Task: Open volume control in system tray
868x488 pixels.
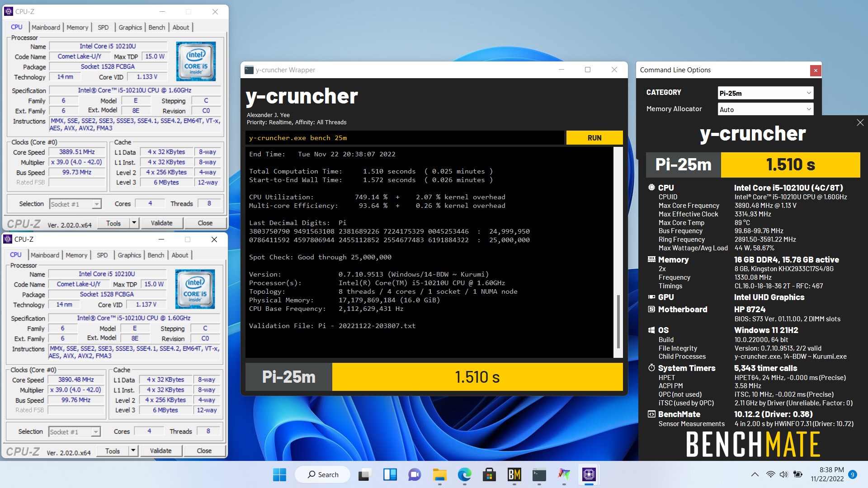Action: click(x=783, y=474)
